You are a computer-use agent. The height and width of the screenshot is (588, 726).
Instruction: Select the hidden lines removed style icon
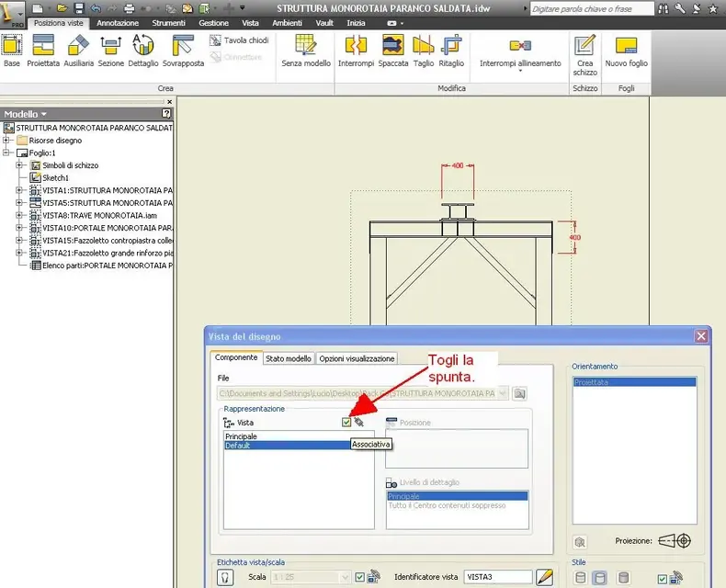(x=599, y=577)
